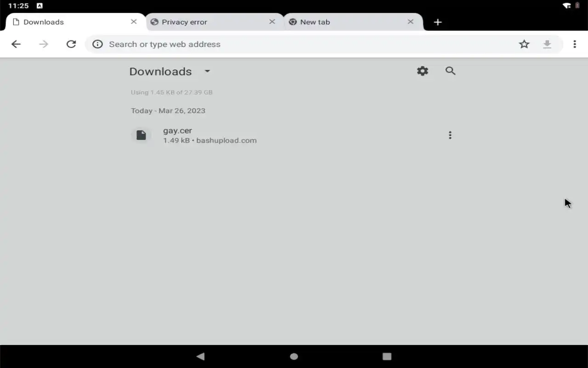Click the 1.49 kB bashupload.com text
The width and height of the screenshot is (588, 368).
click(210, 140)
